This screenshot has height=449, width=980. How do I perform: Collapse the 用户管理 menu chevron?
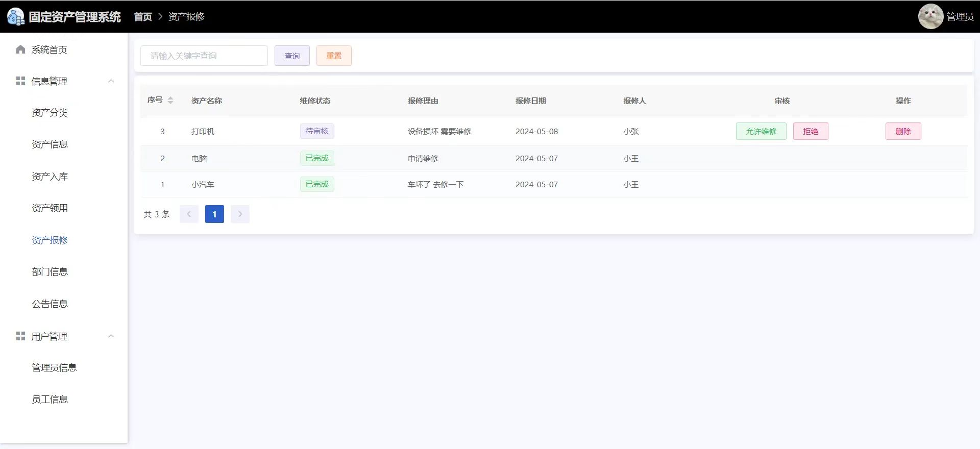click(x=111, y=336)
